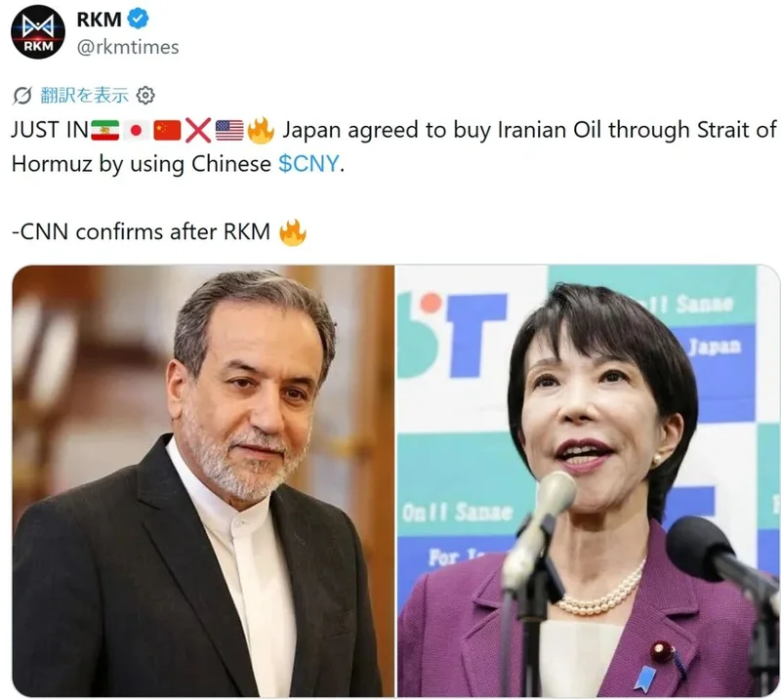Click the blue verified badge

point(138,19)
